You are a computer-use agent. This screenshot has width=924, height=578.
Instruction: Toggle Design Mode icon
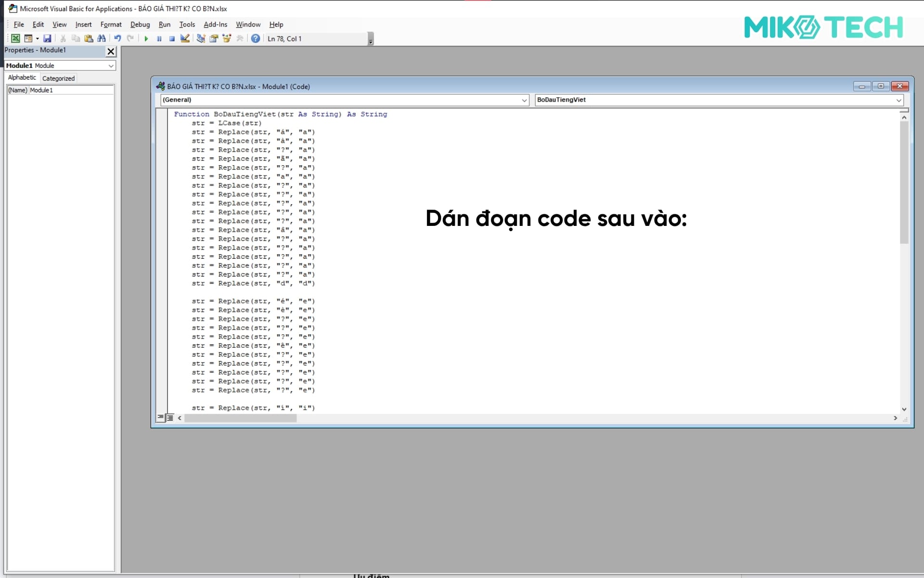click(185, 39)
